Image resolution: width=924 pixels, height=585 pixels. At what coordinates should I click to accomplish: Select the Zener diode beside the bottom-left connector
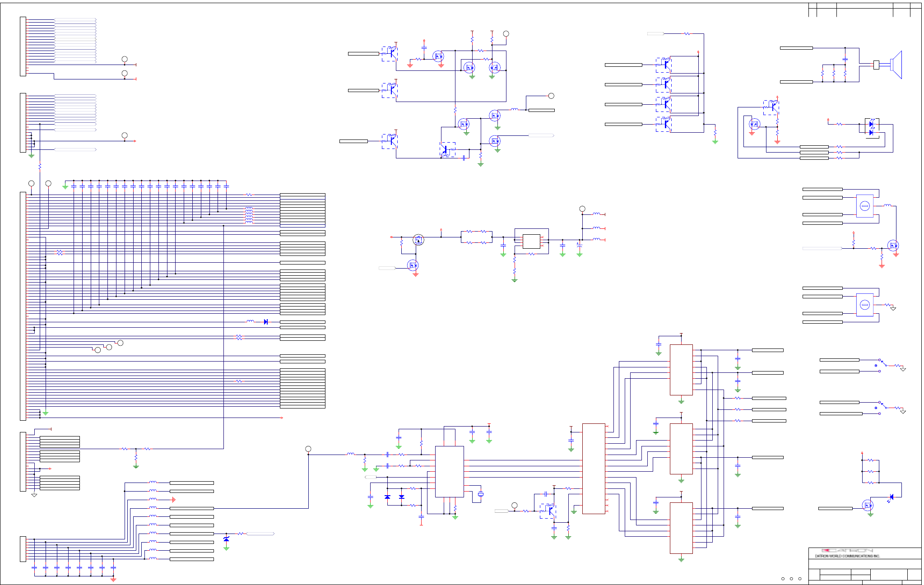pos(226,539)
